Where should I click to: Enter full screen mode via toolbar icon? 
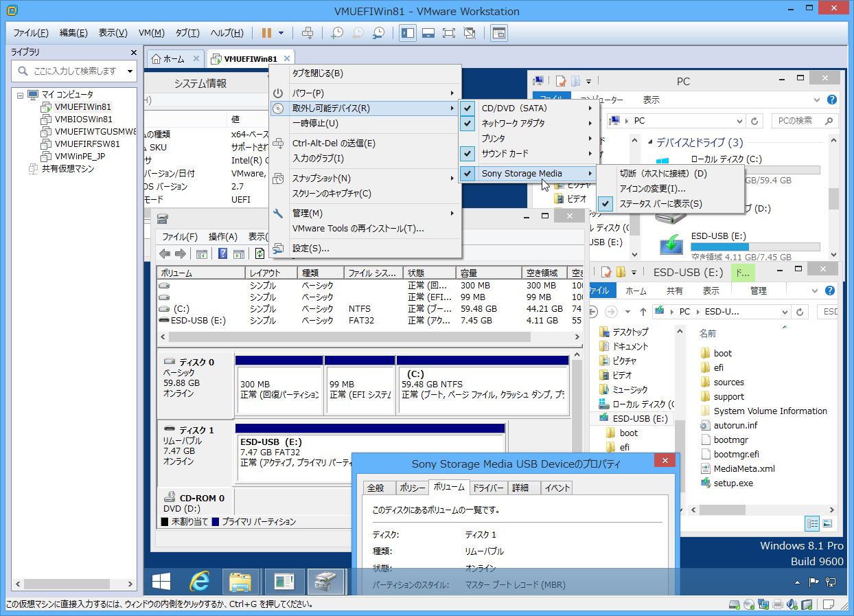(x=449, y=33)
